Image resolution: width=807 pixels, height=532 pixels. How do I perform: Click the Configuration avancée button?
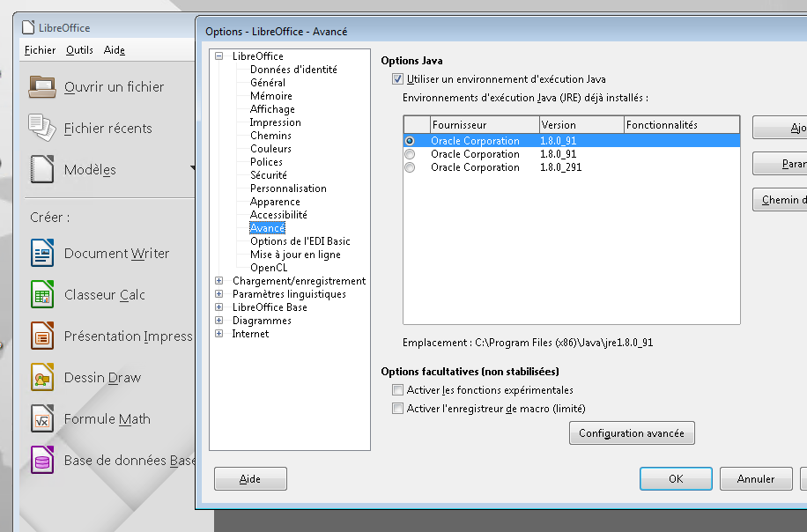[x=632, y=433]
